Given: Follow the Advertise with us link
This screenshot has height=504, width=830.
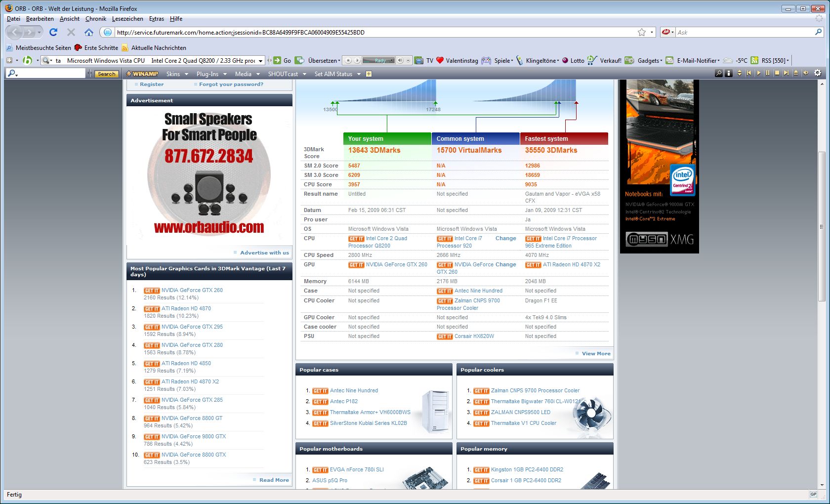Looking at the screenshot, I should [x=264, y=252].
